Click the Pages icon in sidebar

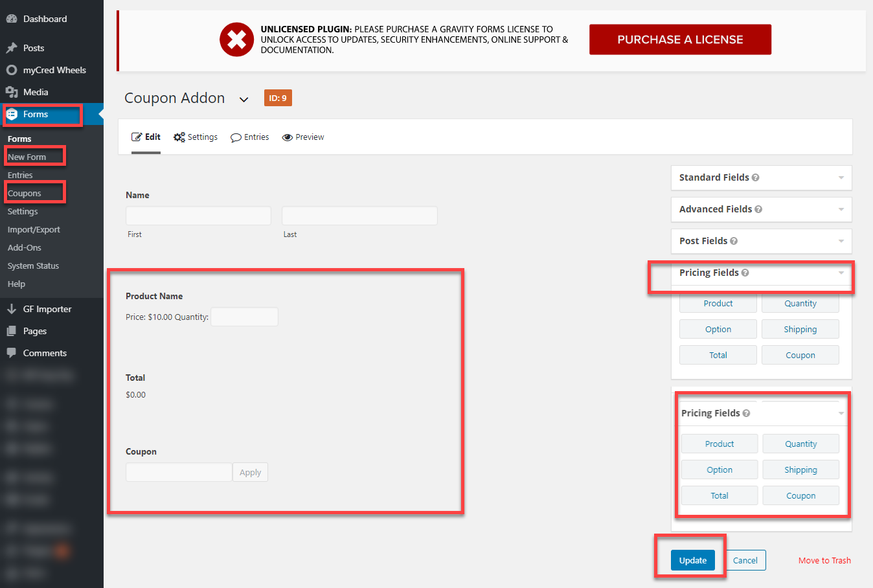(x=12, y=331)
